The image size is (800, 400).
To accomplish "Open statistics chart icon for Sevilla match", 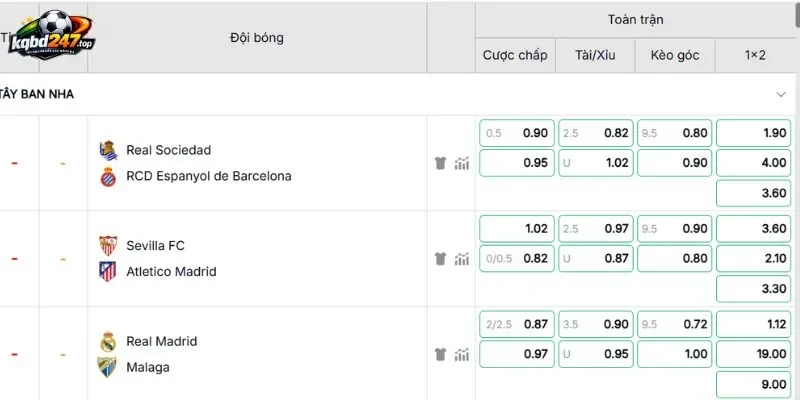I will (462, 259).
